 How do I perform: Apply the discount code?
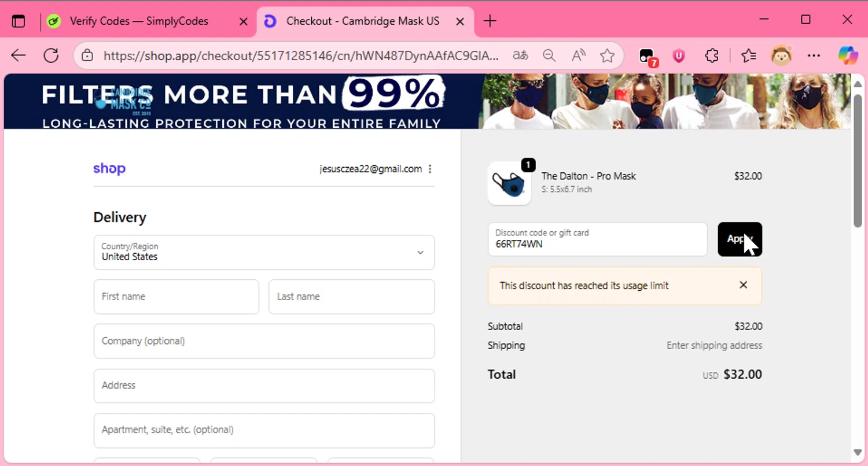tap(740, 239)
